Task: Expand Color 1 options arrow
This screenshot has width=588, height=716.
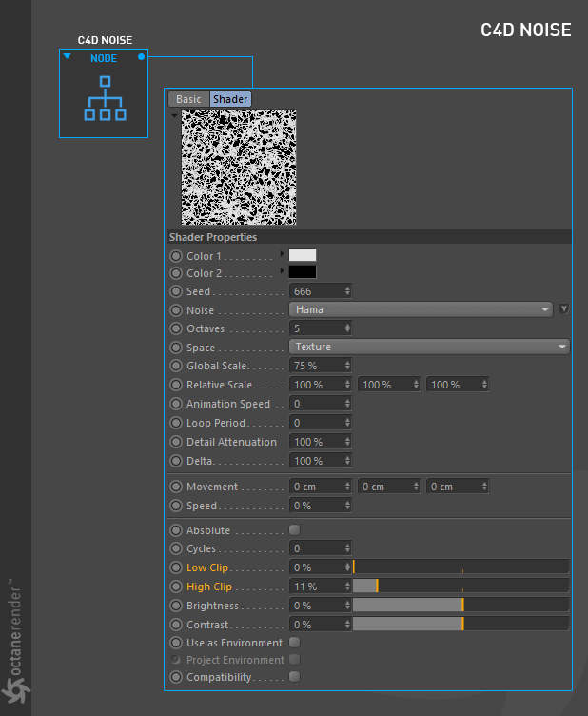Action: click(x=282, y=253)
